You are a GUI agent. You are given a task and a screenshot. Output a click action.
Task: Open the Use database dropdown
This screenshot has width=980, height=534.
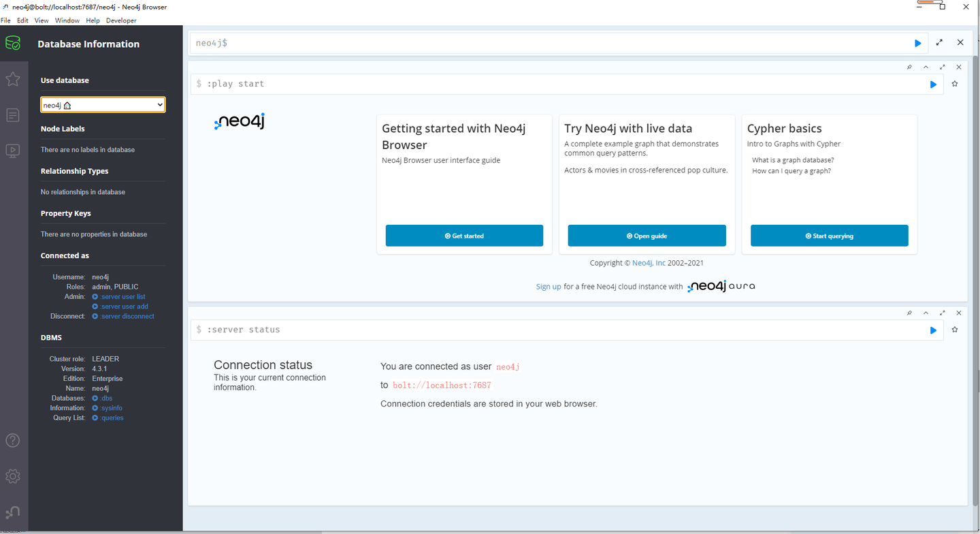(103, 105)
